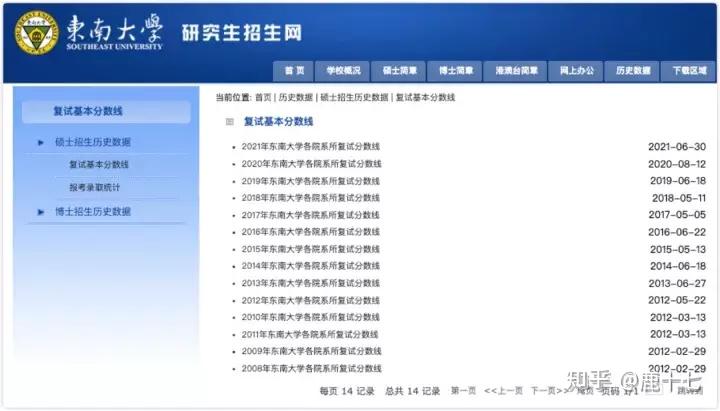This screenshot has height=411, width=720.
Task: Click the date 2012-05-22
Action: (x=677, y=300)
